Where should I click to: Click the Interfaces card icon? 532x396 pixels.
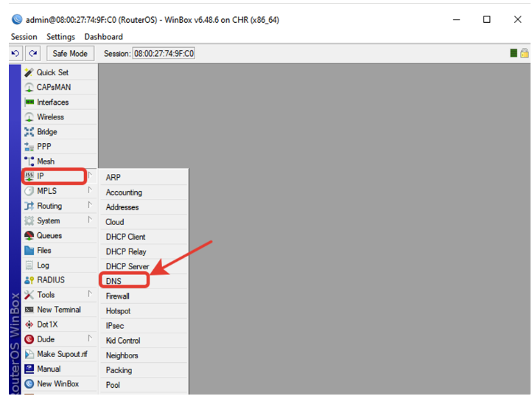point(29,102)
